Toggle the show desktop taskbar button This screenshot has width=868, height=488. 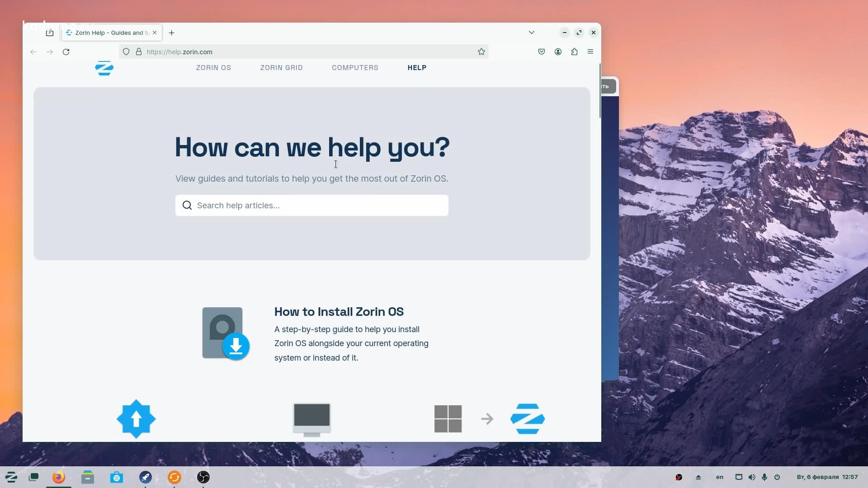(x=34, y=477)
